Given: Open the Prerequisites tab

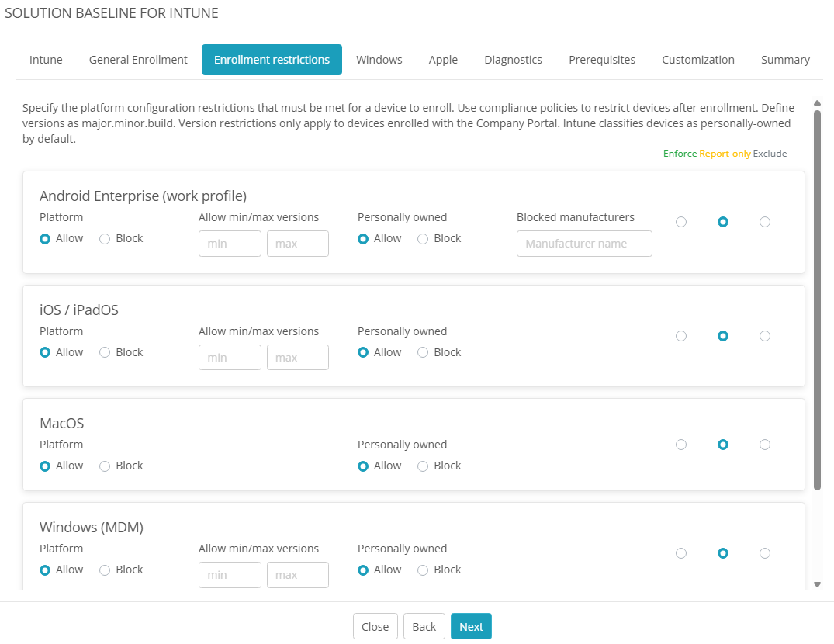Looking at the screenshot, I should click(602, 60).
